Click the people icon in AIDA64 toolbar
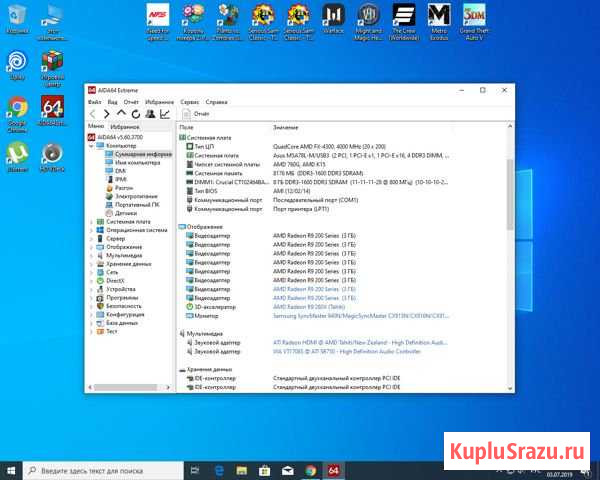Screen dimensions: 600x480 pyautogui.click(x=150, y=114)
